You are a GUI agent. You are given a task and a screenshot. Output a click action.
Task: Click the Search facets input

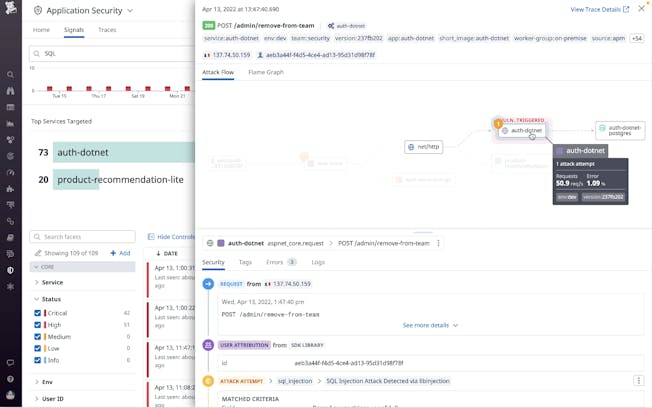tap(82, 237)
